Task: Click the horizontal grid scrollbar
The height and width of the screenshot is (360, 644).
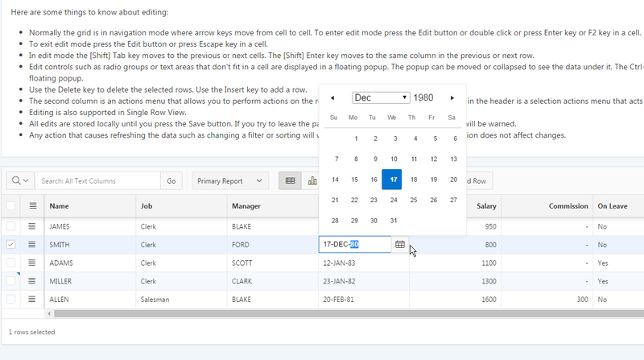Action: click(x=322, y=313)
